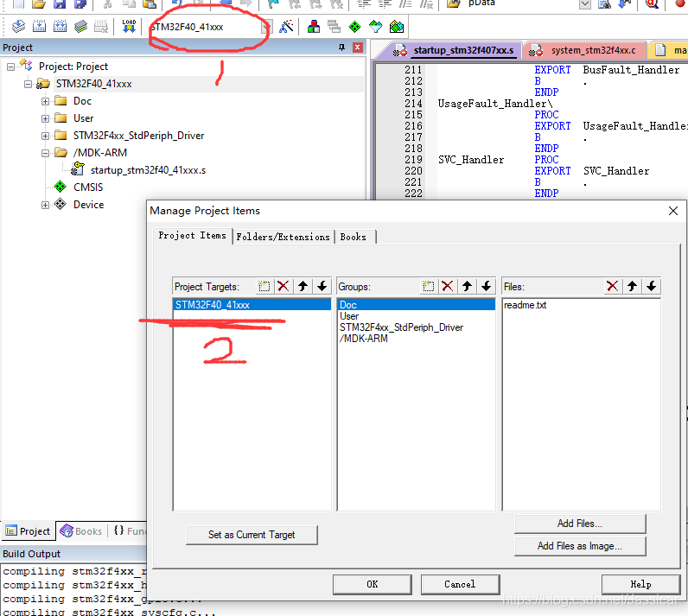Screen dimensions: 688x616
Task: Move File up arrow
Action: pyautogui.click(x=632, y=286)
